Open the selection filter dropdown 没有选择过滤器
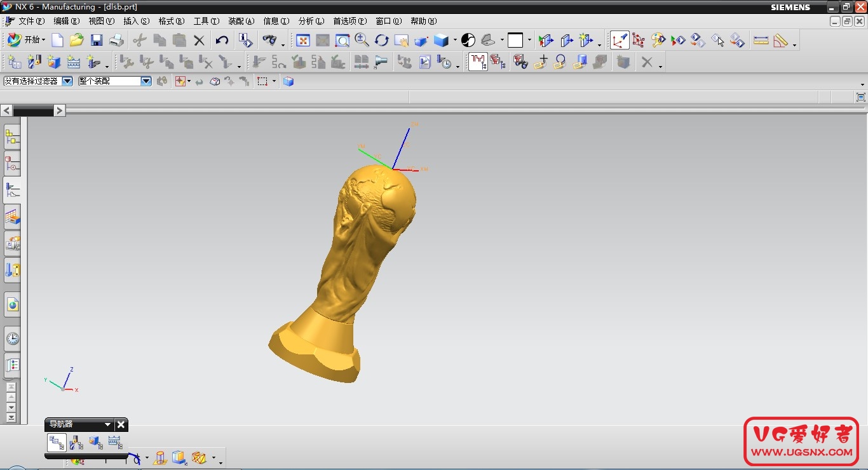Screen dimensions: 868x470 pos(67,81)
